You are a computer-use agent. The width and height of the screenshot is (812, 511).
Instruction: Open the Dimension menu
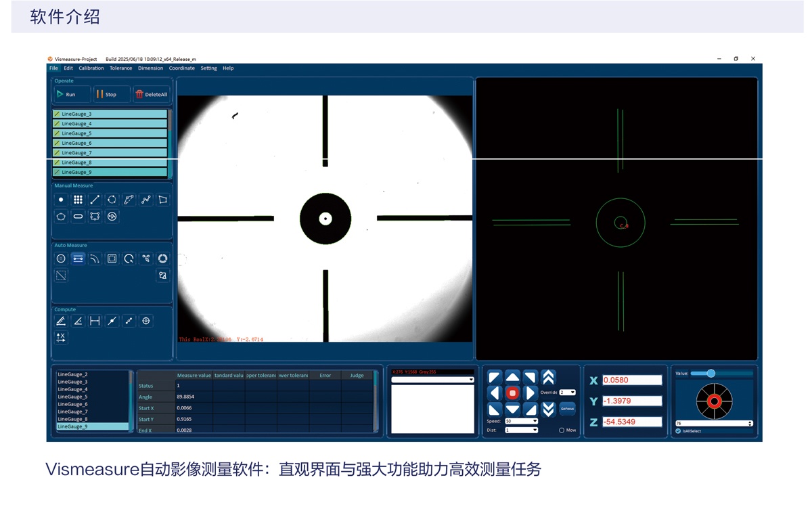[x=150, y=68]
